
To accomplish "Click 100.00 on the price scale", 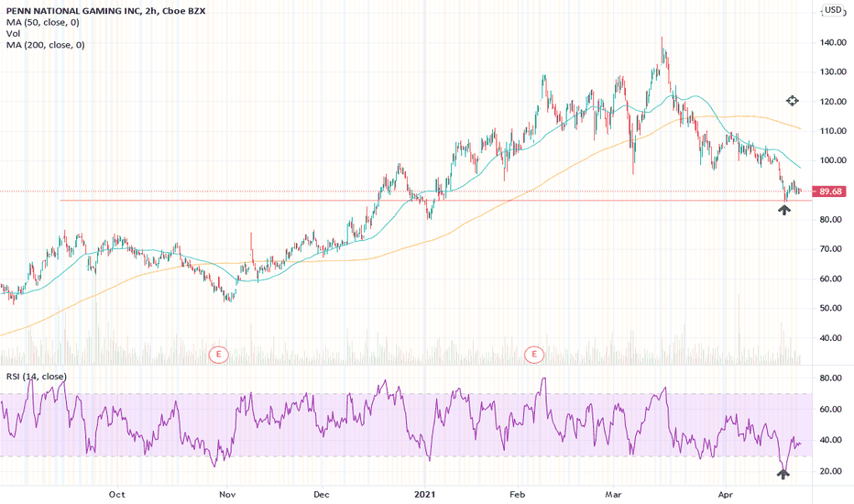I will (x=833, y=160).
